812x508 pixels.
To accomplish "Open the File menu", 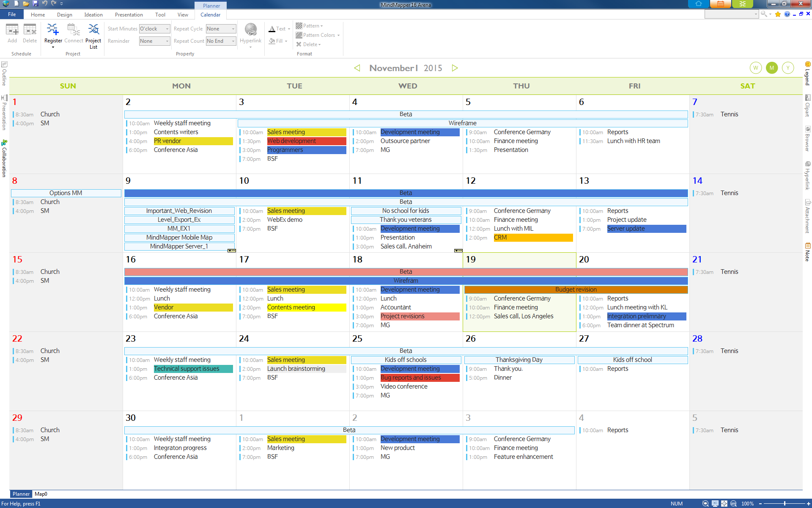I will click(12, 14).
